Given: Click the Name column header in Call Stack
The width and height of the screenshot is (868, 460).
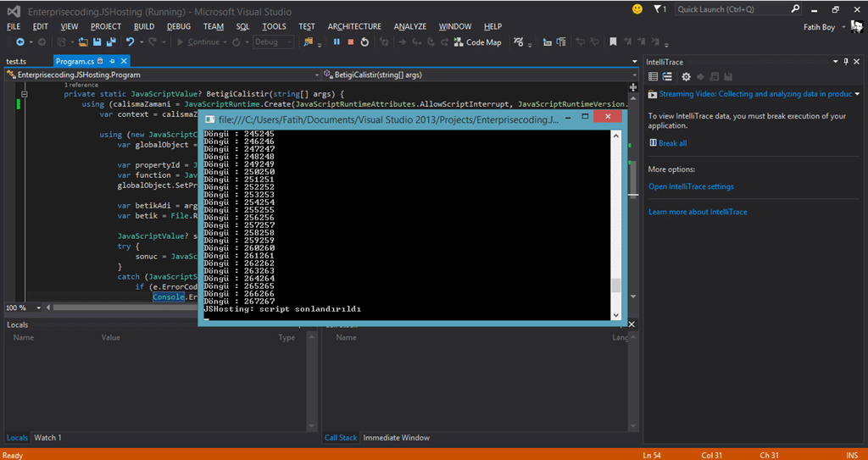Looking at the screenshot, I should pyautogui.click(x=347, y=337).
